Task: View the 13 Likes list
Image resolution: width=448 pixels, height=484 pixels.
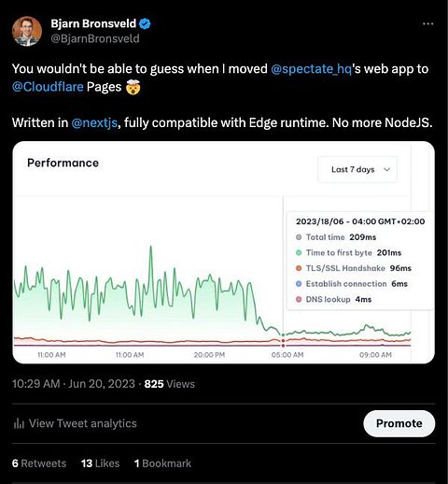Action: (x=101, y=463)
